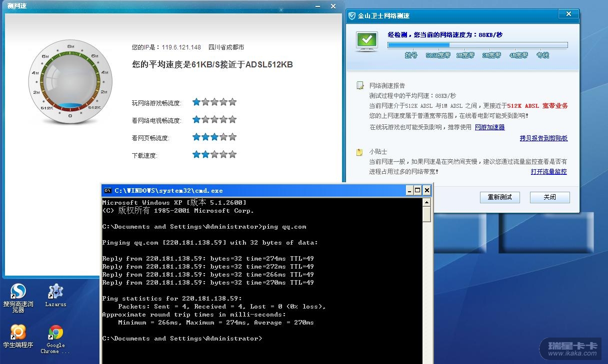Click the 1M宽带 scale label
This screenshot has width=608, height=364.
pyautogui.click(x=465, y=55)
